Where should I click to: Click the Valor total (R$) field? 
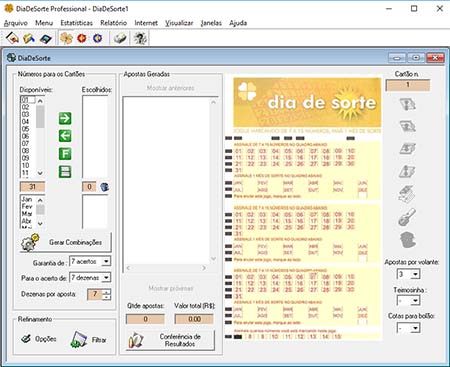[194, 319]
